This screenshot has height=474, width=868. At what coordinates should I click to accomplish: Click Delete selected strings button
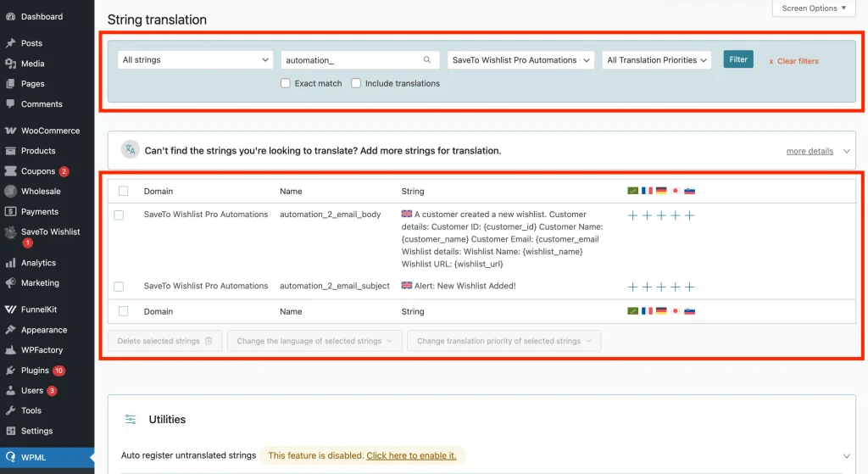click(165, 341)
